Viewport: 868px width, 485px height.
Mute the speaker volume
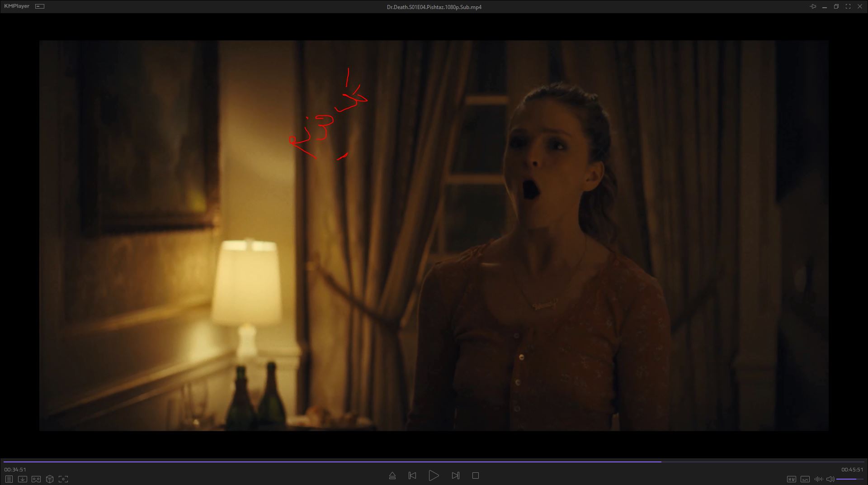(x=830, y=479)
